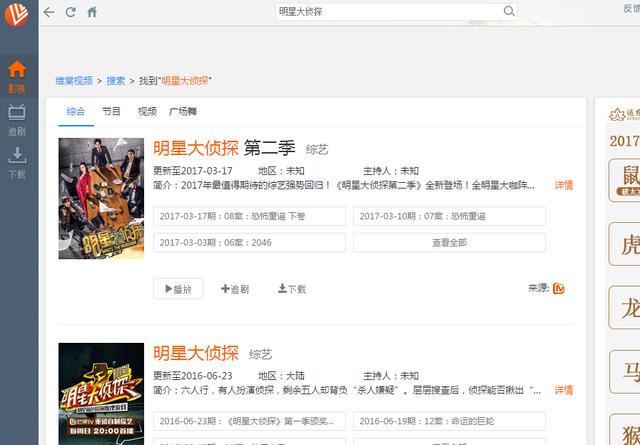Open the 2016 明星大侦探 title link
The width and height of the screenshot is (640, 445).
pyautogui.click(x=196, y=353)
